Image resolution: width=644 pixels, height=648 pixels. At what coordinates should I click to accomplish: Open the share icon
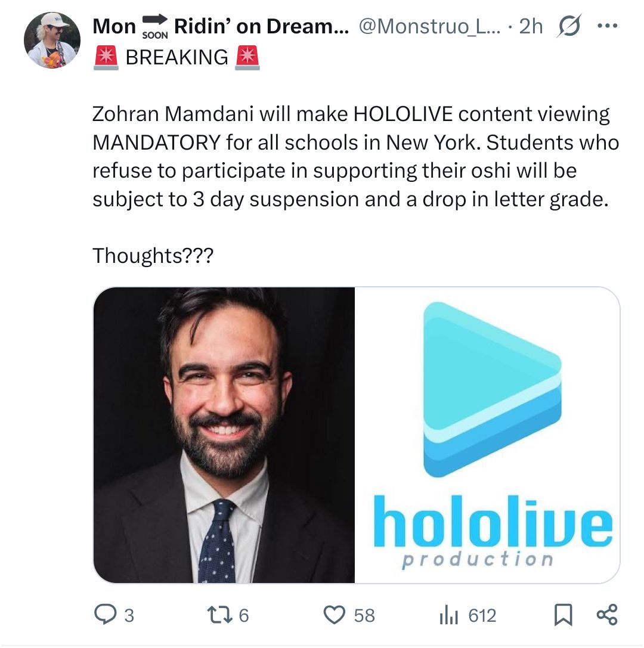[607, 615]
